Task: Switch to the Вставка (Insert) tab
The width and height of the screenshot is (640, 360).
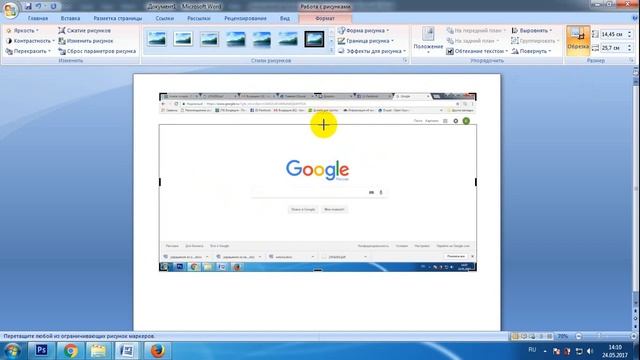Action: point(70,18)
